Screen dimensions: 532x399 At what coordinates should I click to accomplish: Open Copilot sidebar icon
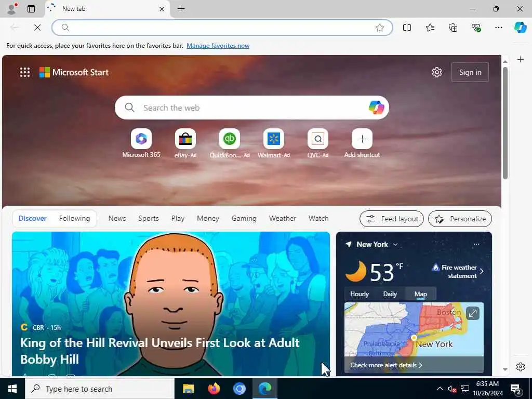[x=521, y=28]
